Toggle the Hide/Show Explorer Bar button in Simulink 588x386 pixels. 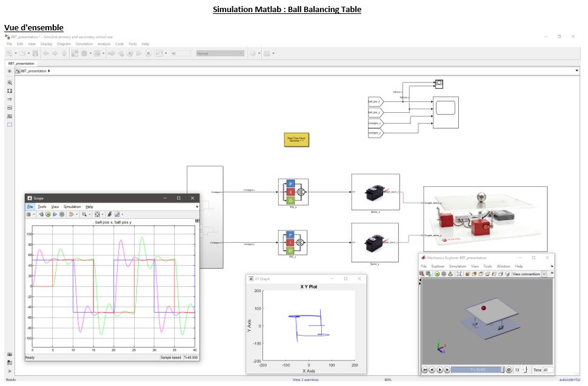click(x=10, y=71)
